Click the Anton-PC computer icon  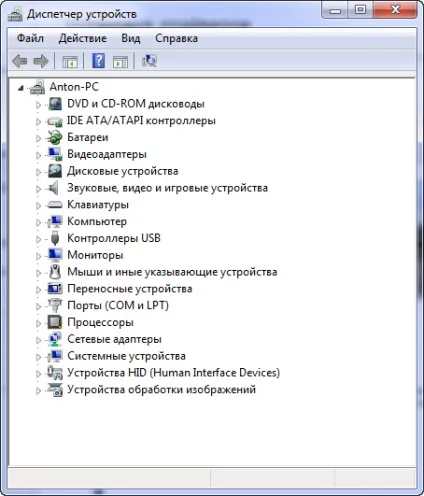click(38, 87)
